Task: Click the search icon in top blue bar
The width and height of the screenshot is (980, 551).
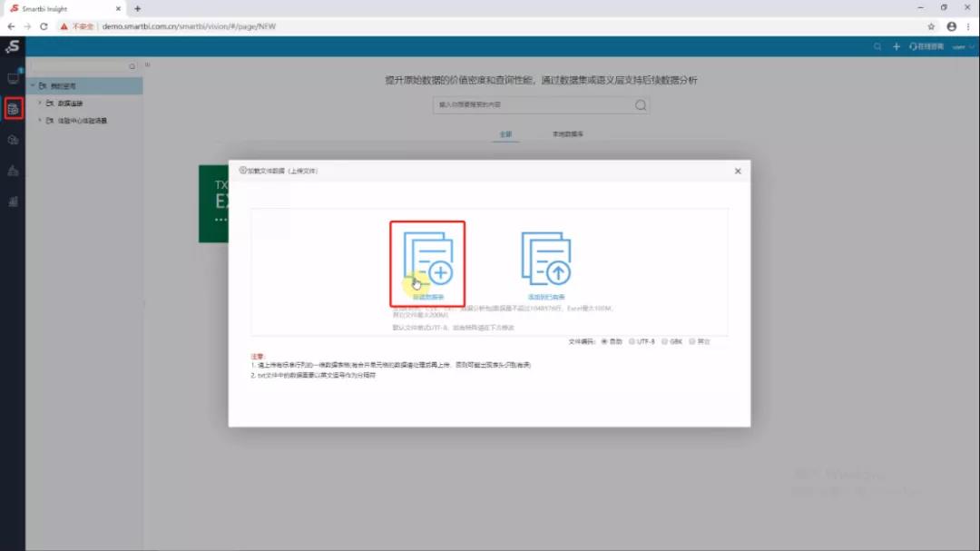Action: [x=877, y=47]
